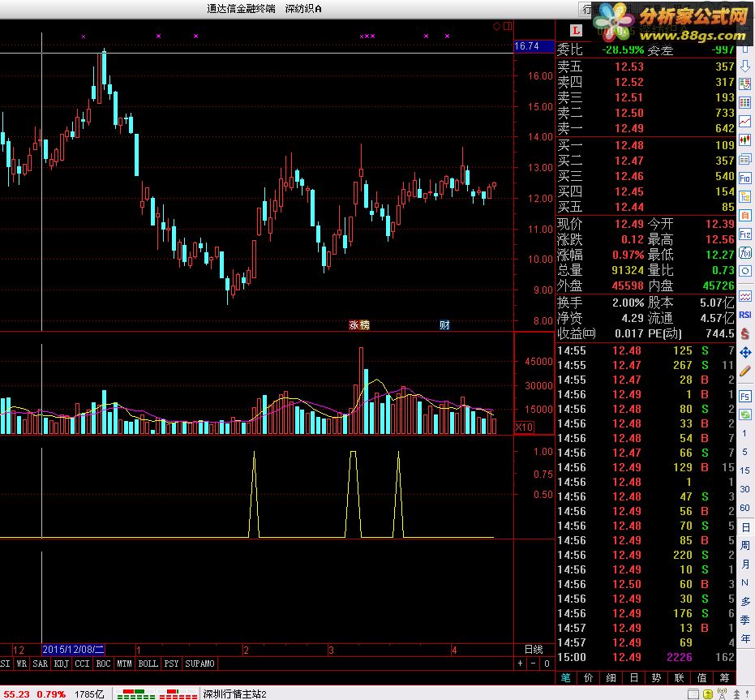Select the MTM indicator tab
755x700 pixels.
click(124, 663)
